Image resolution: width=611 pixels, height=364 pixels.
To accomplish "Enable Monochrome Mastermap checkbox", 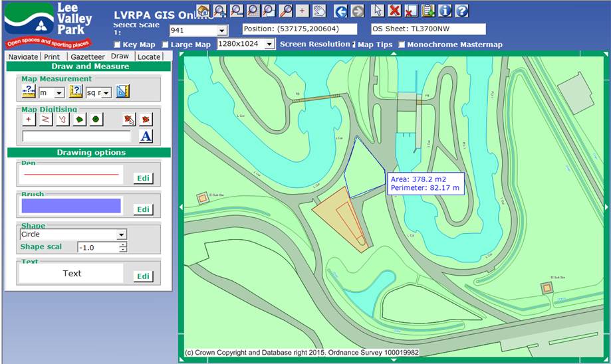I will pyautogui.click(x=401, y=45).
